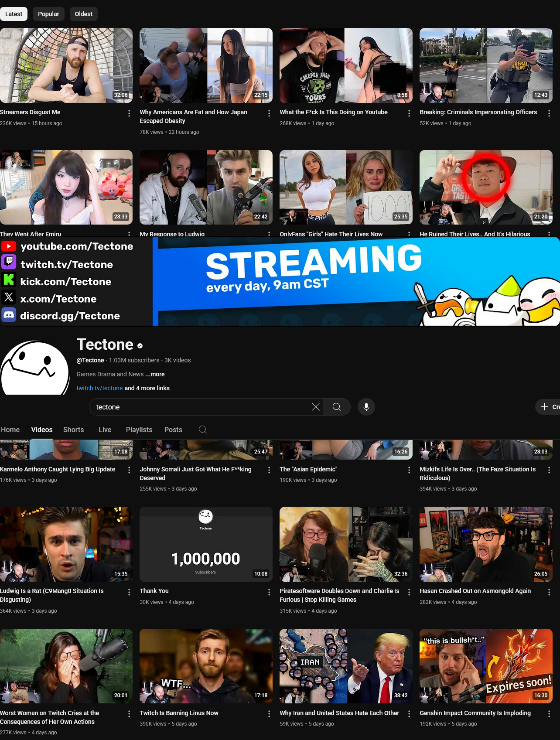Open options menu for Streamers Disgust Me
This screenshot has width=560, height=740.
click(x=129, y=113)
